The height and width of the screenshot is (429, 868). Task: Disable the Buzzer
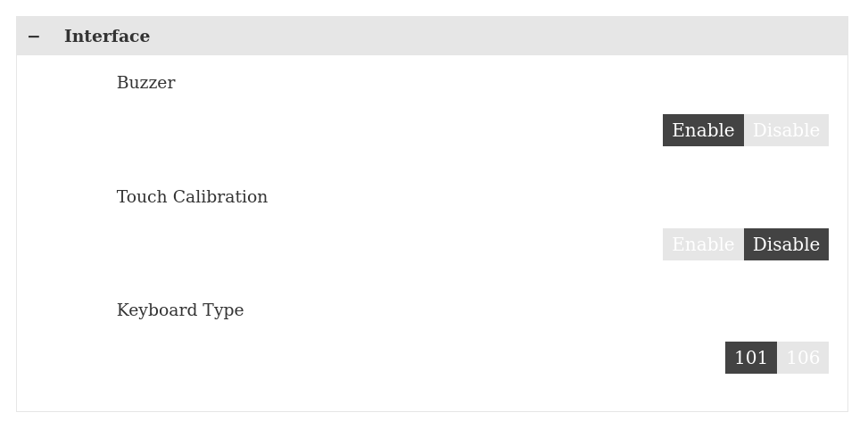point(786,130)
